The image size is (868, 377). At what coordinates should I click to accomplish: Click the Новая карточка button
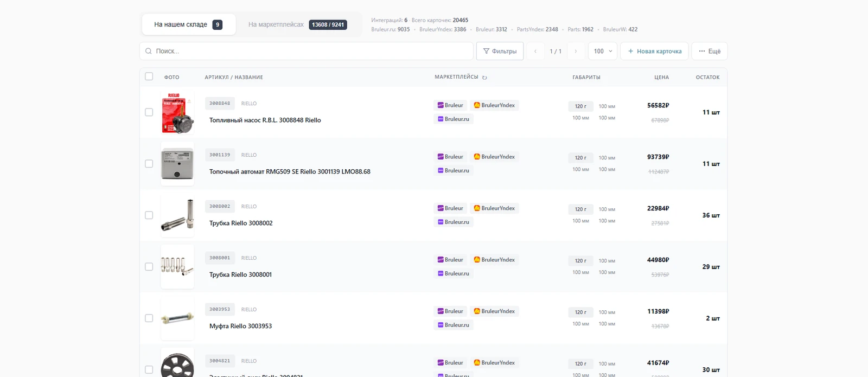654,51
